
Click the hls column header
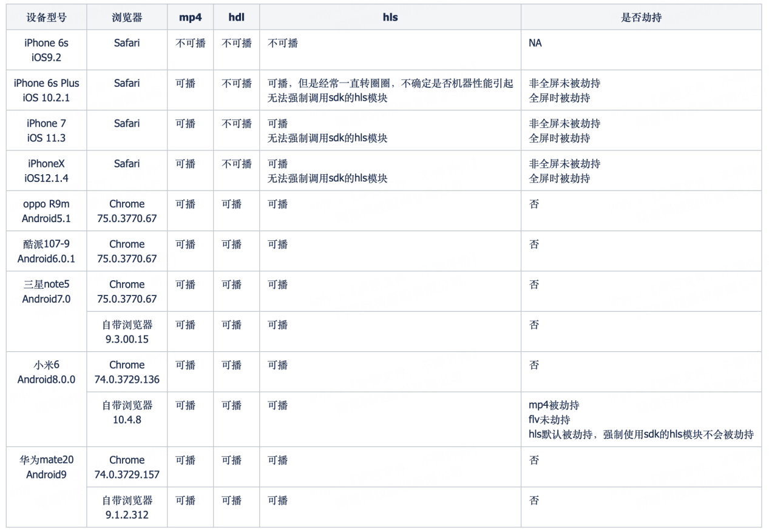pyautogui.click(x=390, y=17)
